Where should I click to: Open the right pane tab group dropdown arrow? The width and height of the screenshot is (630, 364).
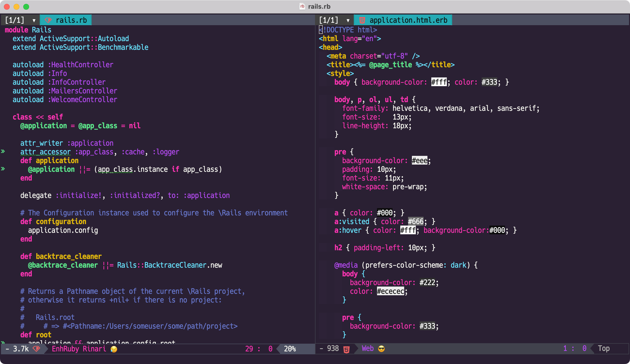pos(348,21)
